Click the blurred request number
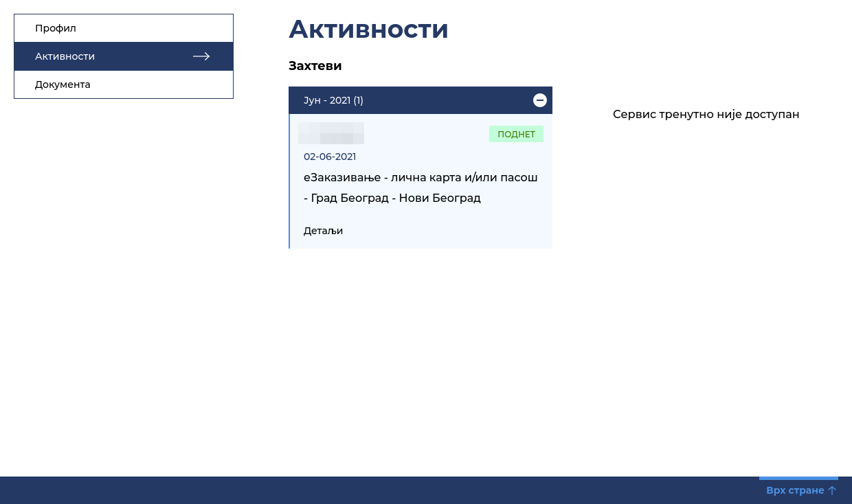Viewport: 852px width, 504px height. (331, 133)
